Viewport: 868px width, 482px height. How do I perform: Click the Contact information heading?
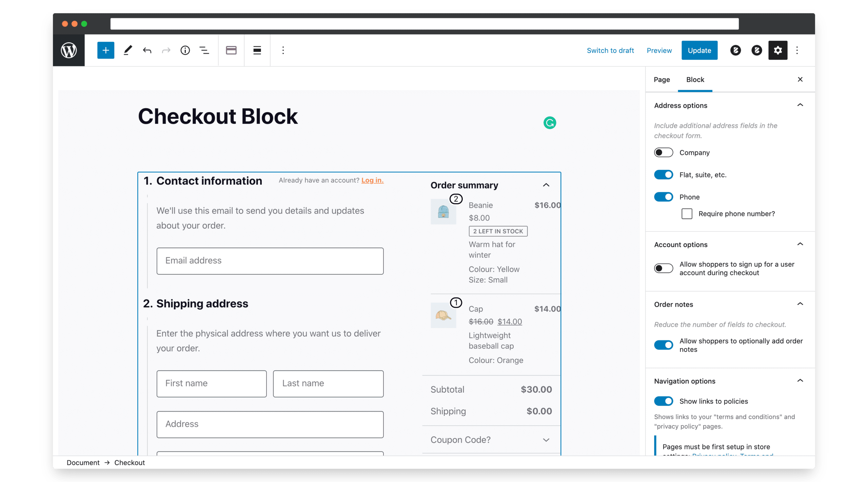[209, 181]
